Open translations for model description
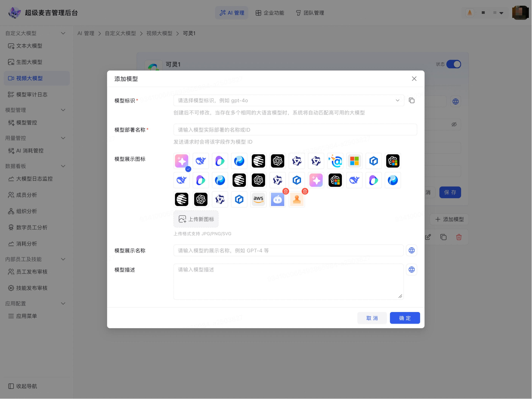The image size is (532, 399). tap(411, 270)
